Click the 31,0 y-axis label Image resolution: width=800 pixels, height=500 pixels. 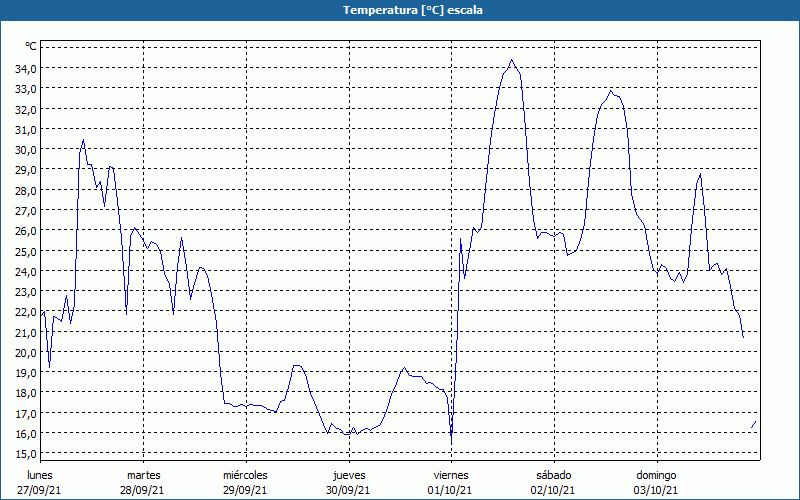(26, 130)
